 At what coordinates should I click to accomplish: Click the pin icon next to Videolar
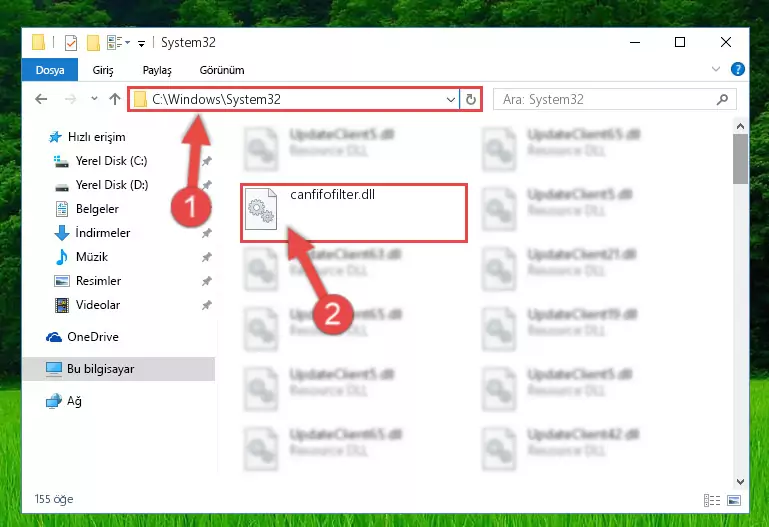(x=206, y=305)
